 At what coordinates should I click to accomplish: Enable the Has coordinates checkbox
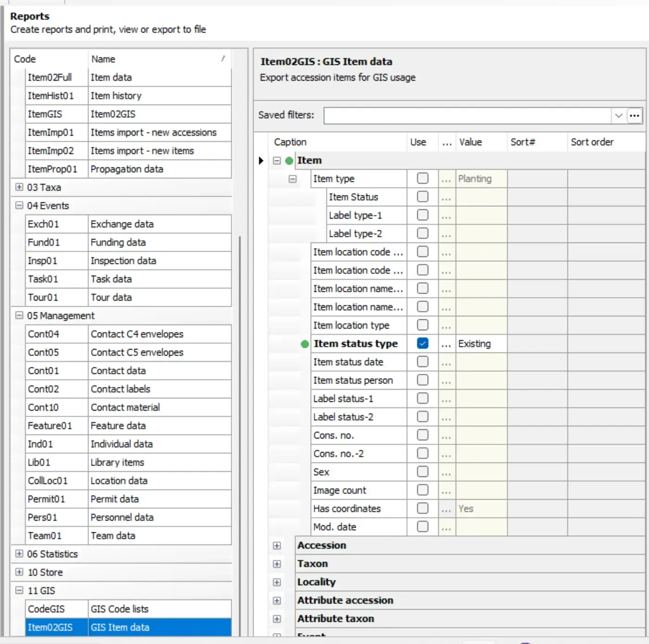(x=422, y=508)
